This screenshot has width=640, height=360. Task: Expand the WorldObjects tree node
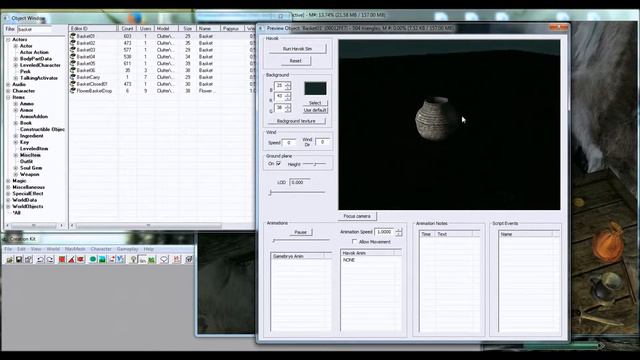pyautogui.click(x=8, y=206)
